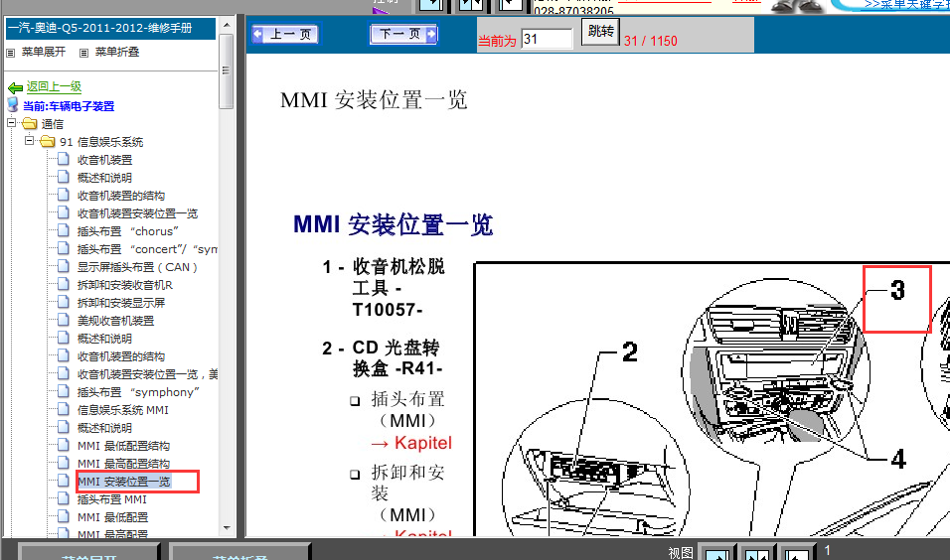Collapse the 91 信息娱乐系统 tree node
Screen dimensions: 950x560
coord(29,140)
